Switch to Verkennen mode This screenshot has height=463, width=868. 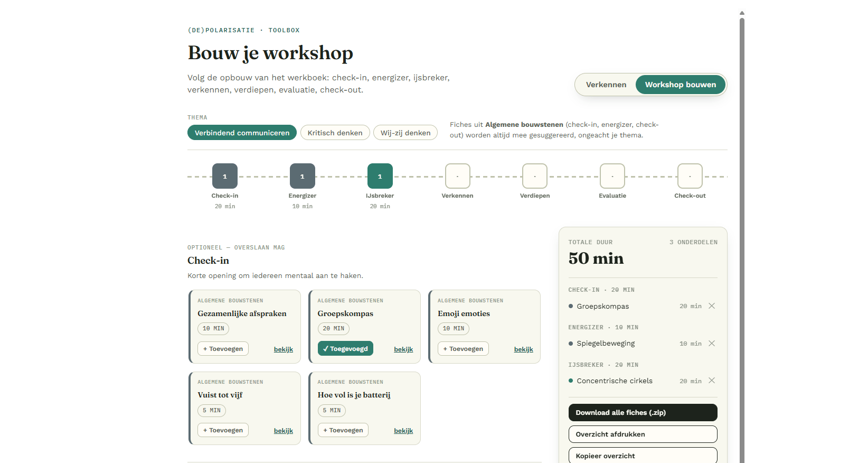[606, 85]
